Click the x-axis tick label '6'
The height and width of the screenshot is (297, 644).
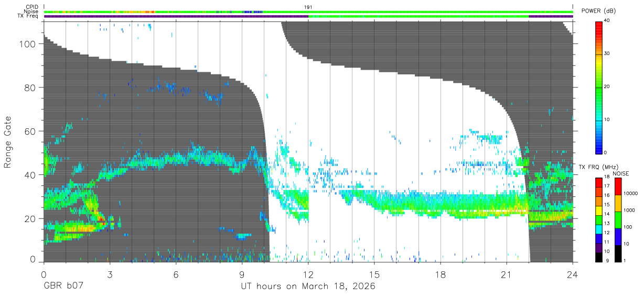(176, 274)
